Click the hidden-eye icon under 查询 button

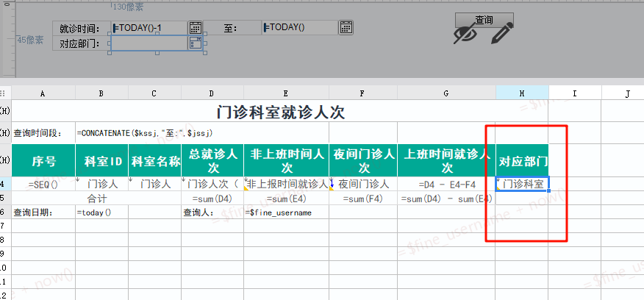tap(465, 35)
